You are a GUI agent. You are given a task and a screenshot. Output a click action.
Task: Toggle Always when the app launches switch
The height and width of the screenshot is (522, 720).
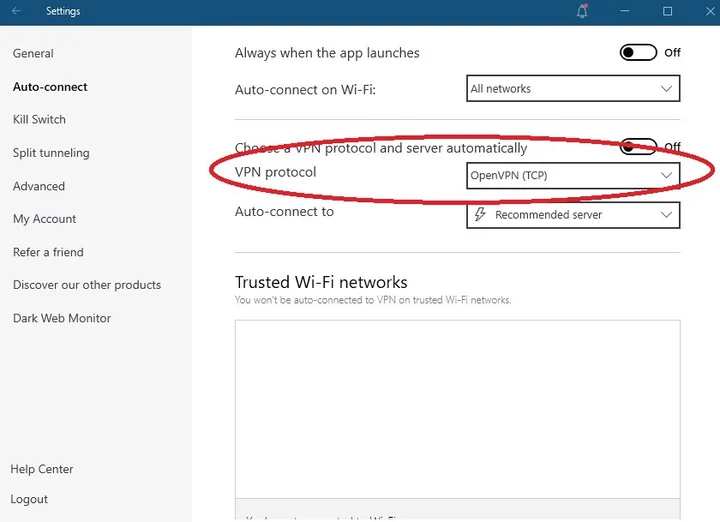click(x=637, y=53)
